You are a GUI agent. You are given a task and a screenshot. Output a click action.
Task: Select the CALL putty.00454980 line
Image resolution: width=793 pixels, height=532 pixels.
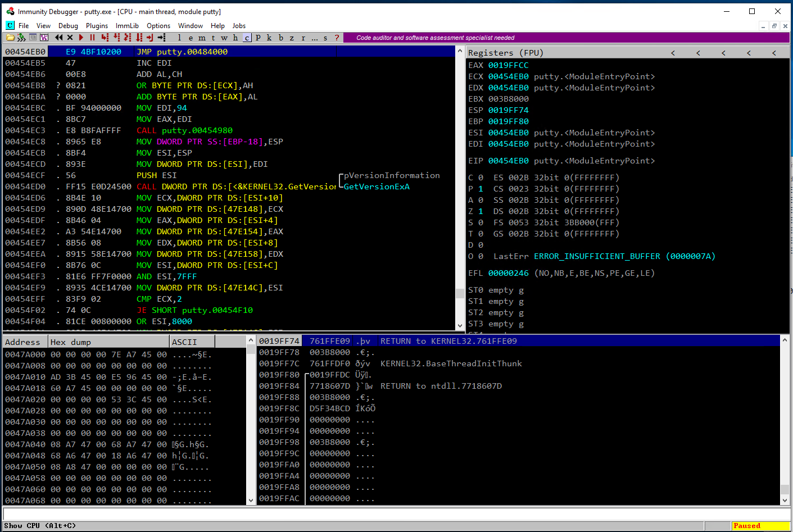pos(229,130)
